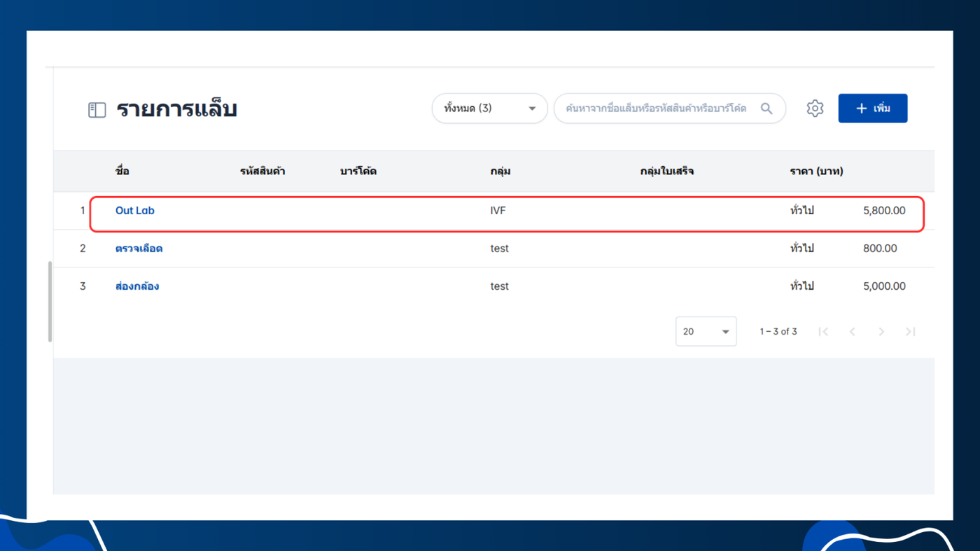Image resolution: width=980 pixels, height=551 pixels.
Task: Click the เพิ่ม add button
Action: (873, 109)
